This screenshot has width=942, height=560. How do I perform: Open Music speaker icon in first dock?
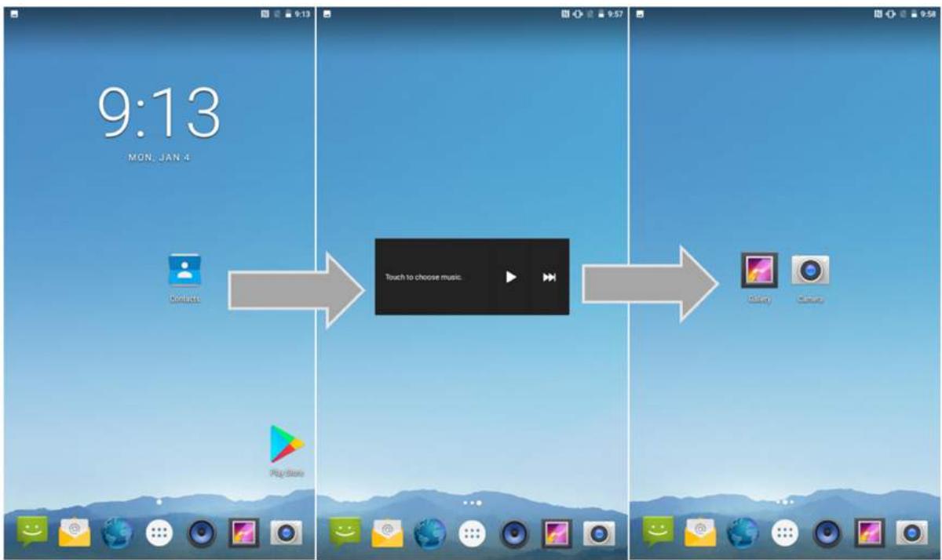coord(202,534)
